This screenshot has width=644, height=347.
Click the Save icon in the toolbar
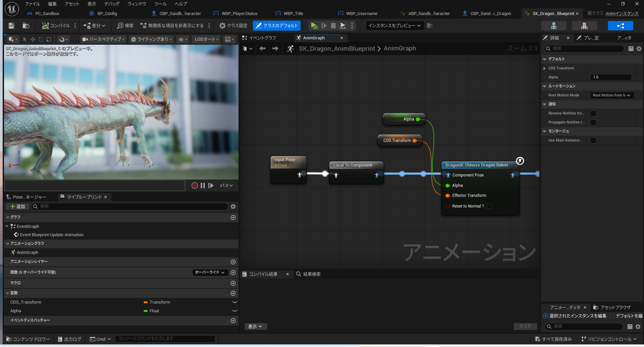click(11, 26)
